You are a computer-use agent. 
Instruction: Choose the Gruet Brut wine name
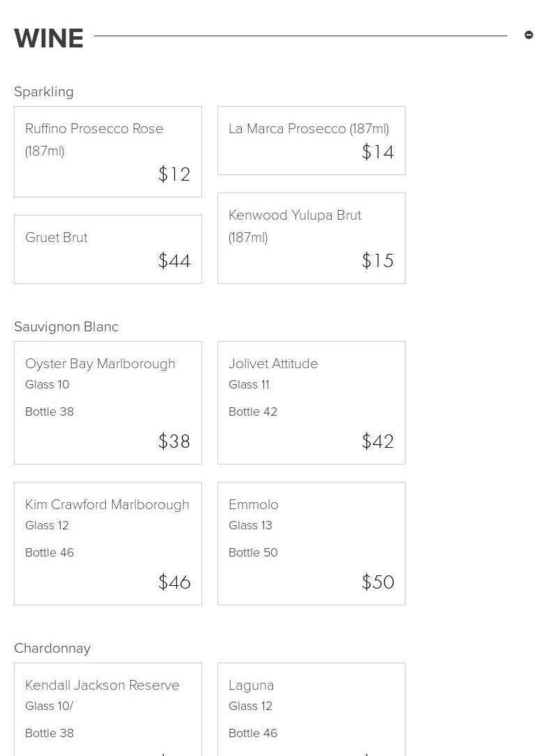point(56,238)
